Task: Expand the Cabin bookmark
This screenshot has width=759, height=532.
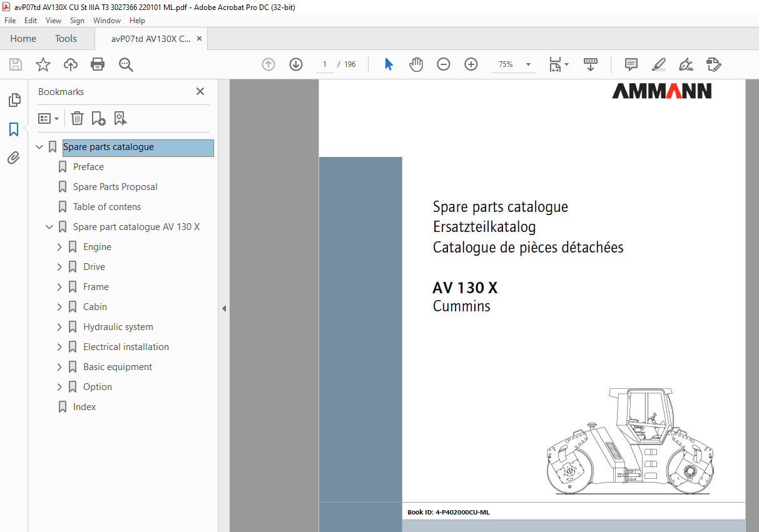Action: pyautogui.click(x=59, y=307)
